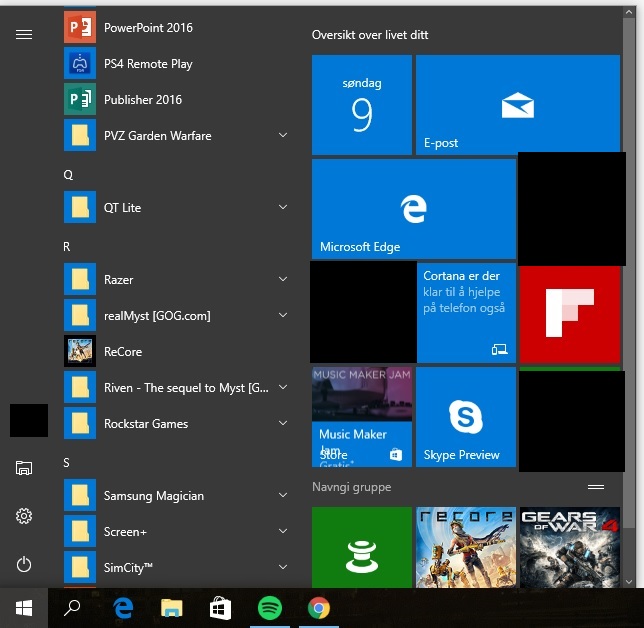
Task: Open the calendar tile showing søndag 9
Action: [x=362, y=105]
